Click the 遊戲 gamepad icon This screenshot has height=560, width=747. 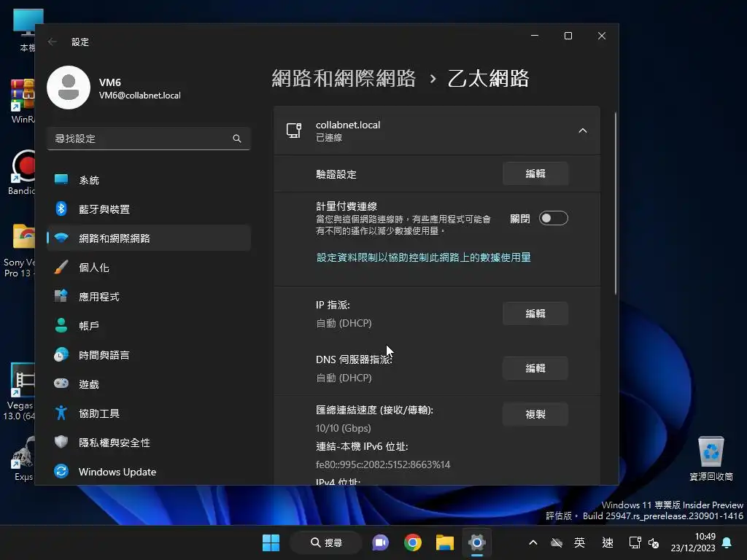coord(61,384)
